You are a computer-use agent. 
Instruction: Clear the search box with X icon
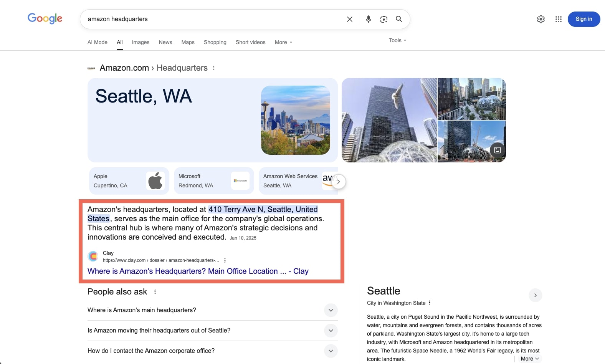pos(350,19)
